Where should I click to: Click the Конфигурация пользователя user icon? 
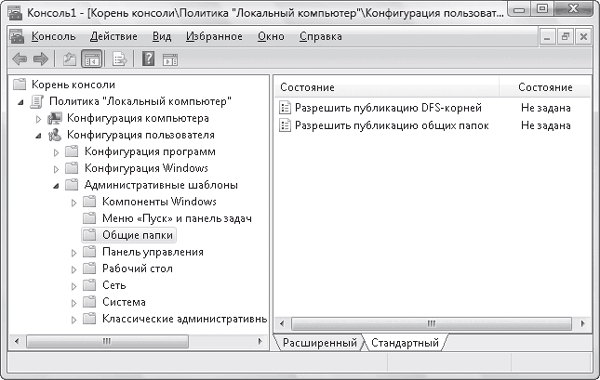click(55, 135)
